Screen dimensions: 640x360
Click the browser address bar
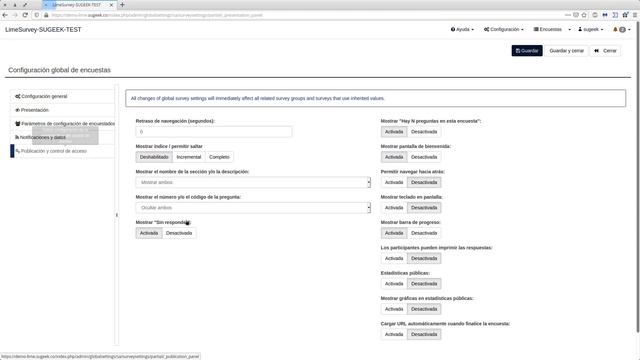tap(302, 15)
